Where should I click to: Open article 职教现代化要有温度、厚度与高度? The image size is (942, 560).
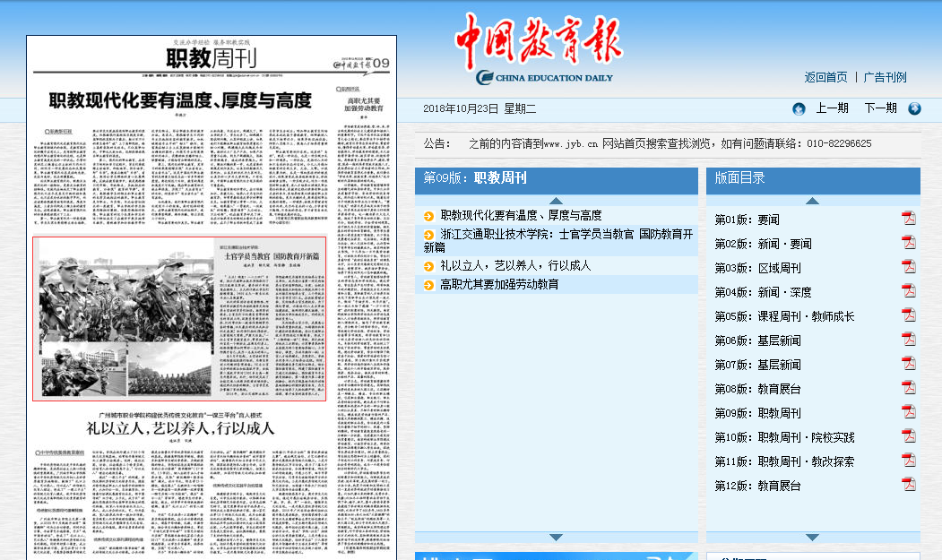coord(521,215)
